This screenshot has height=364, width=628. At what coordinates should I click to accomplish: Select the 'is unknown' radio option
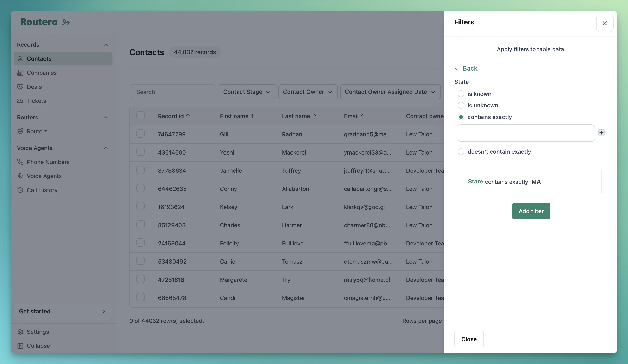pos(461,106)
